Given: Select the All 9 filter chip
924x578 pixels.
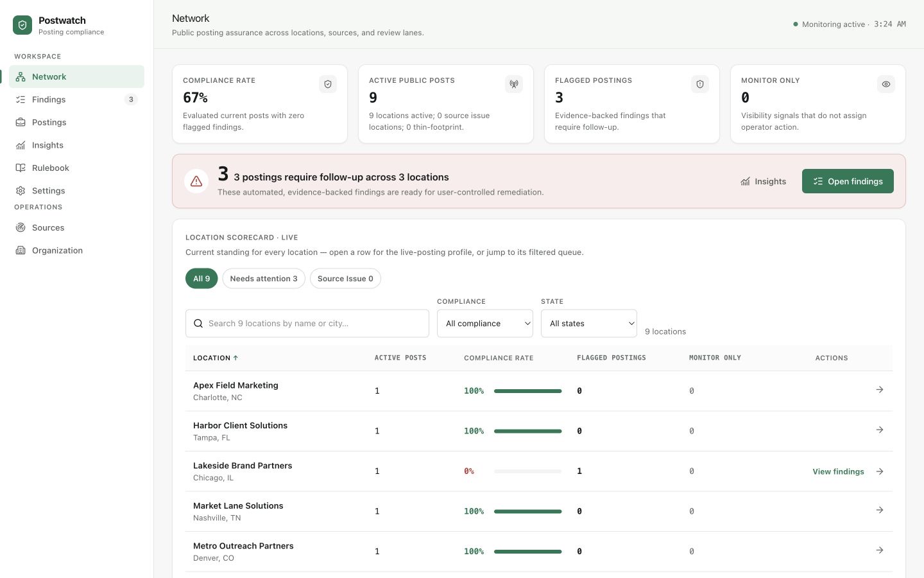Looking at the screenshot, I should [201, 279].
